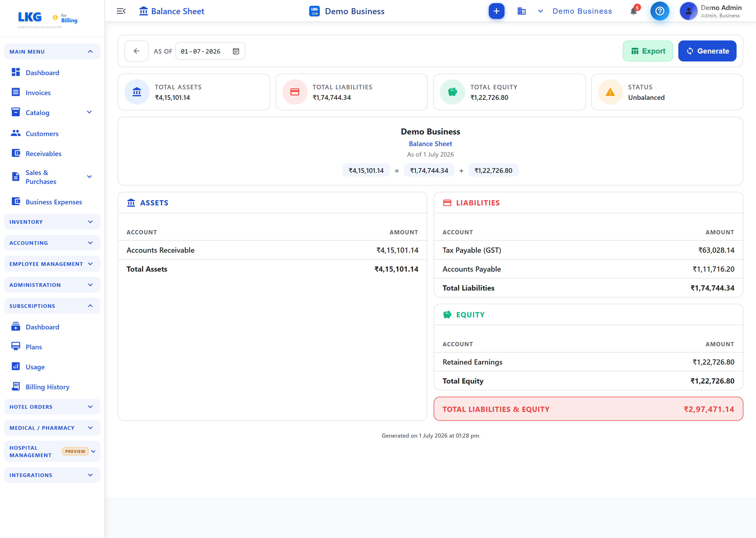Viewport: 756px width, 538px height.
Task: Click the Generate button
Action: (707, 51)
